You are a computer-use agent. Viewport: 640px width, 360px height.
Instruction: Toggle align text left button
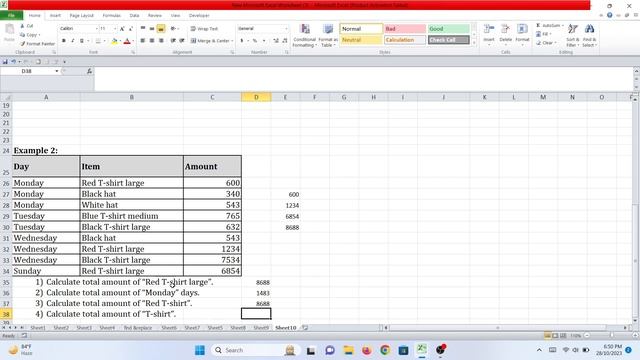pos(143,41)
